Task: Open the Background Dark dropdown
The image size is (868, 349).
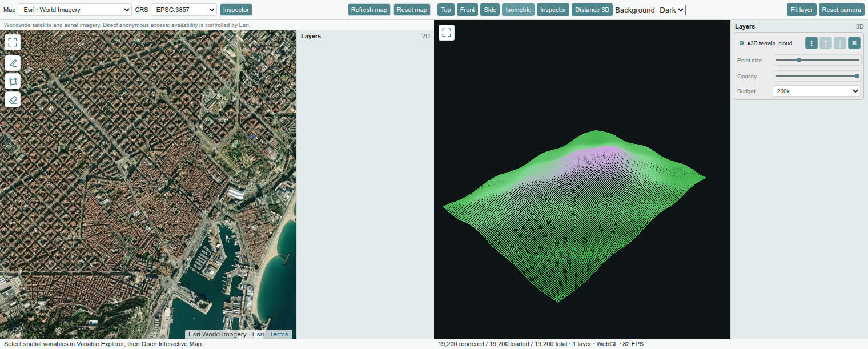Action: 671,10
